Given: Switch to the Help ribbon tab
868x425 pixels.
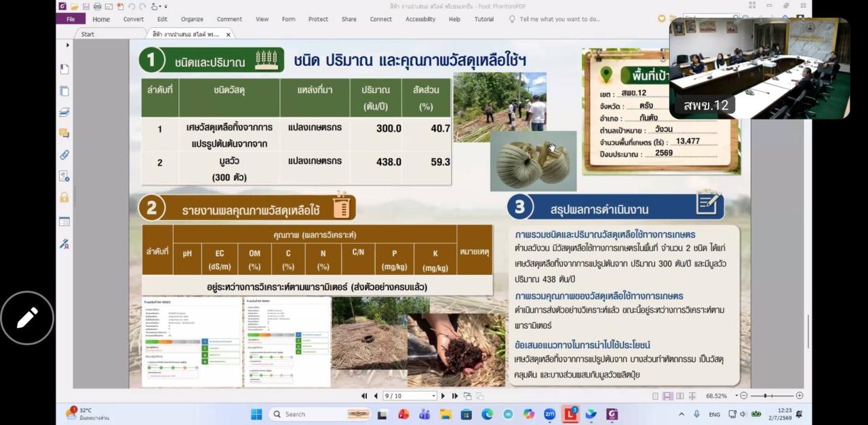Looking at the screenshot, I should [454, 19].
